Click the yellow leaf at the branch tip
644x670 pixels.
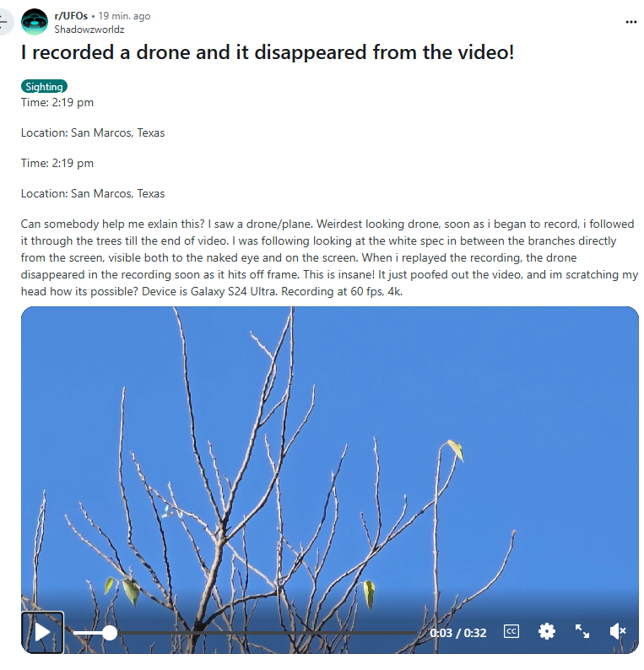click(457, 450)
